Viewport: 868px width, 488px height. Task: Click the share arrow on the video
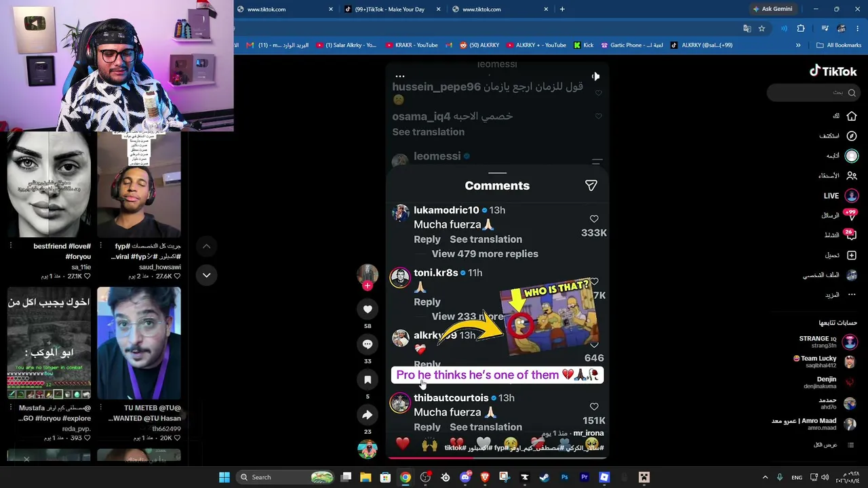368,415
